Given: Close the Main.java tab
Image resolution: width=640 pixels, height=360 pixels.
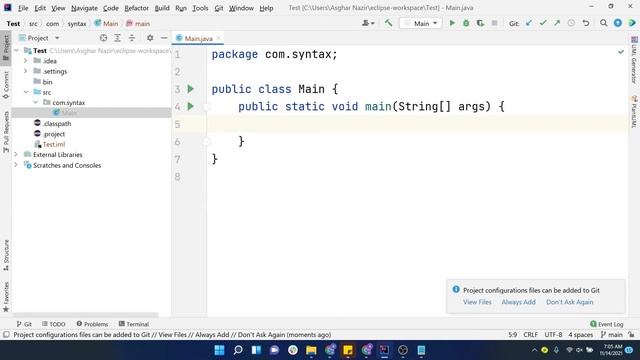Looking at the screenshot, I should (218, 38).
